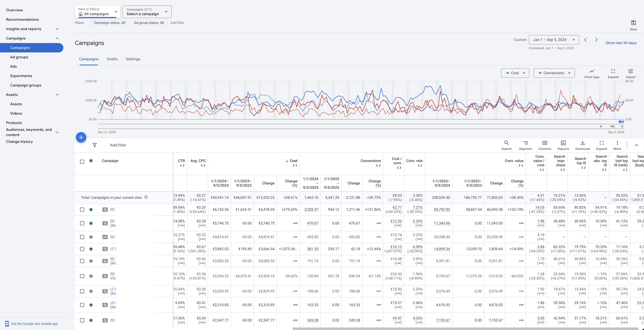644x330 pixels.
Task: Check the LT campaign row with cost €3,862.03
Action: [82, 249]
